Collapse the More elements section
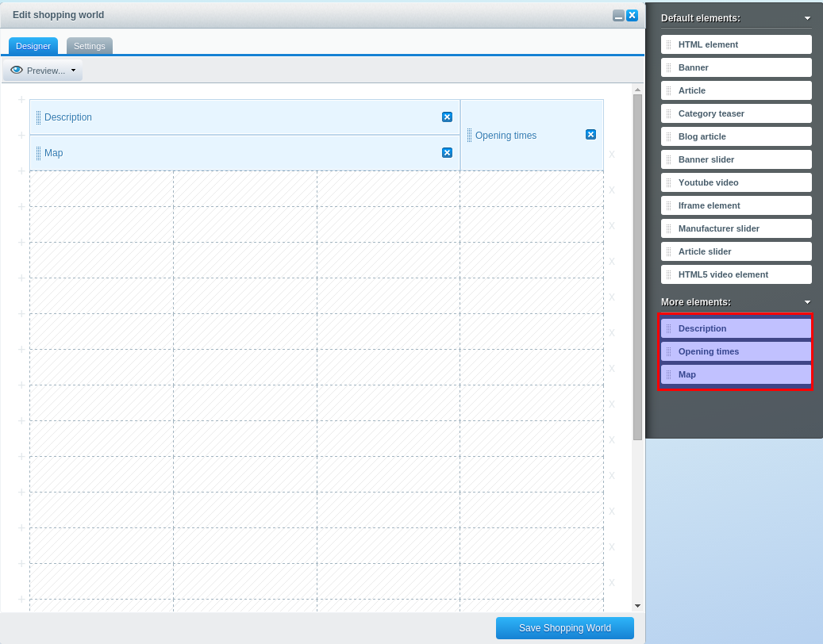Image resolution: width=823 pixels, height=644 pixels. pyautogui.click(x=807, y=302)
